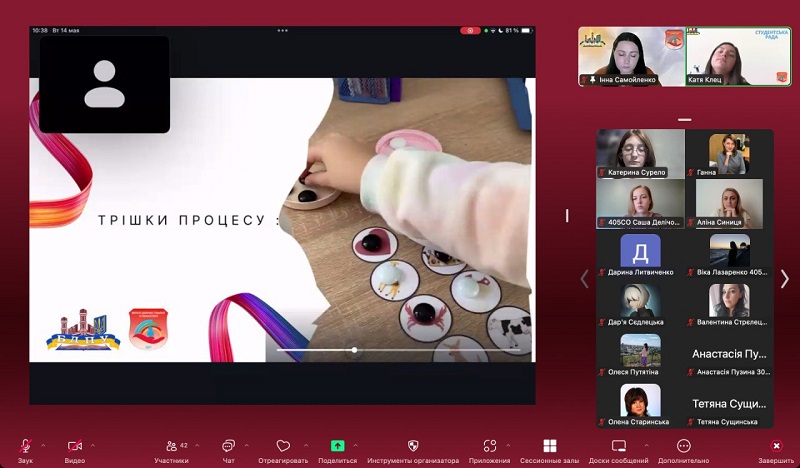The width and height of the screenshot is (800, 468).
Task: Open the Дополнительно more options menu
Action: point(684,446)
